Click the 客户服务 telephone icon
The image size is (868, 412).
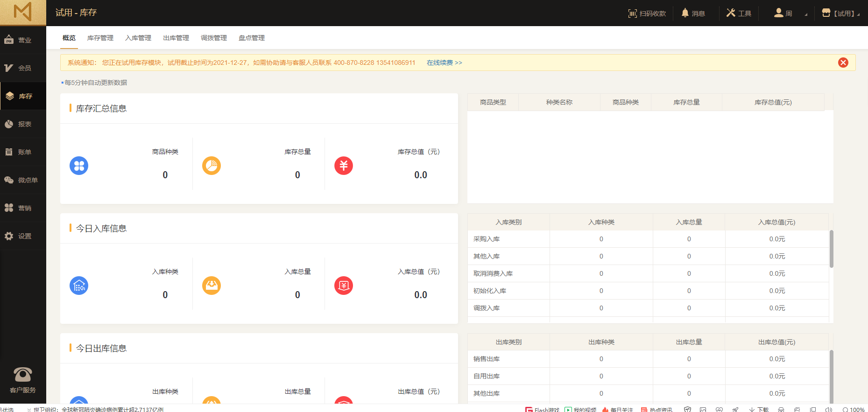[x=22, y=374]
